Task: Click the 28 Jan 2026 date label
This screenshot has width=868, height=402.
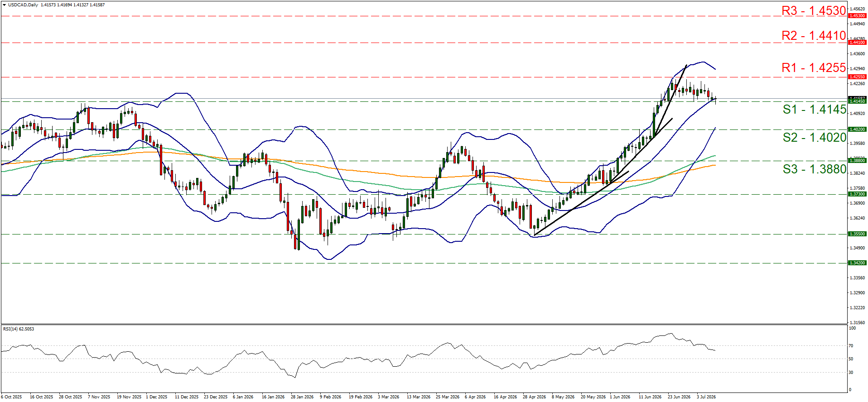Action: (302, 397)
